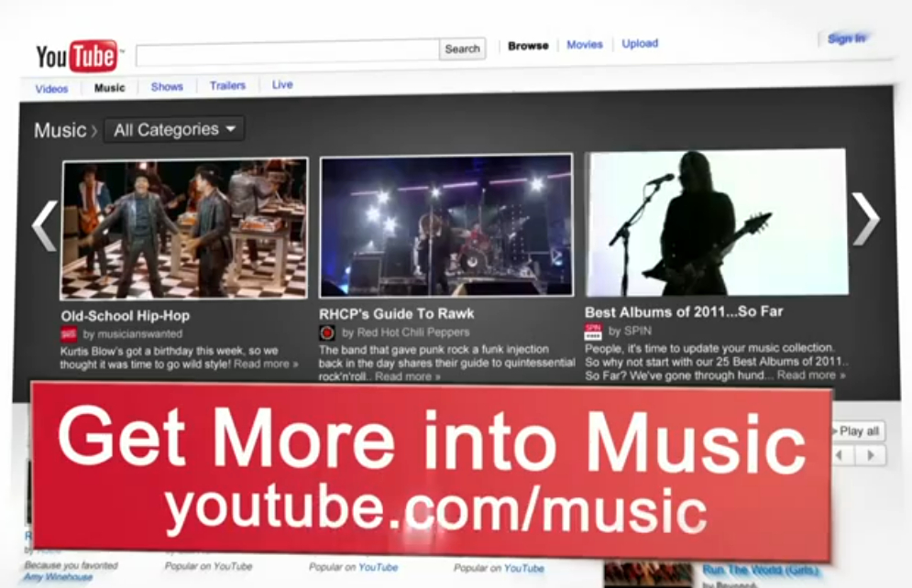
Task: Click the Upload link
Action: point(640,43)
